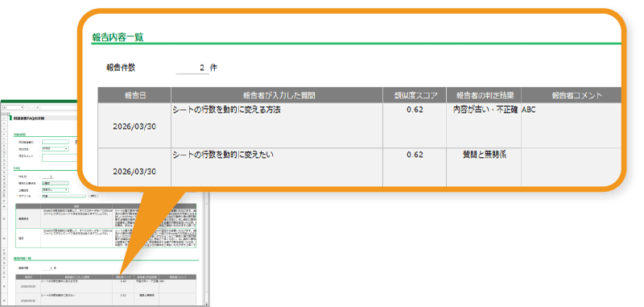Click the small button beside the category field
The image size is (644, 307).
pyautogui.click(x=93, y=196)
